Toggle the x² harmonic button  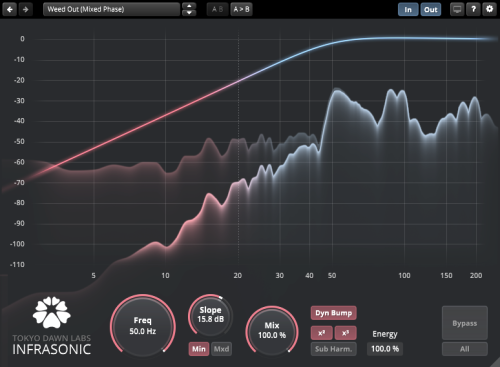(x=321, y=333)
